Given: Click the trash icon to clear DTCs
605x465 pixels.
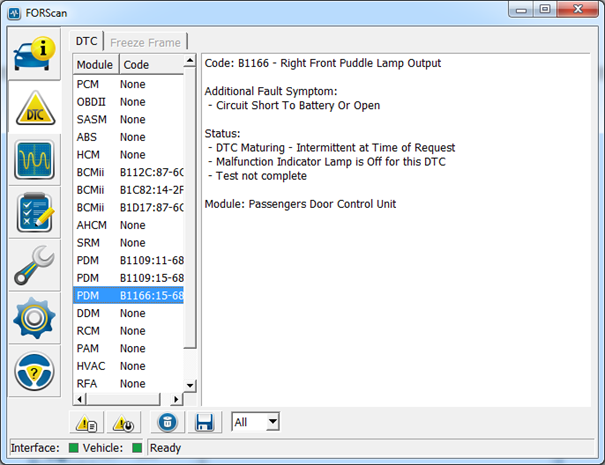Looking at the screenshot, I should coord(168,423).
